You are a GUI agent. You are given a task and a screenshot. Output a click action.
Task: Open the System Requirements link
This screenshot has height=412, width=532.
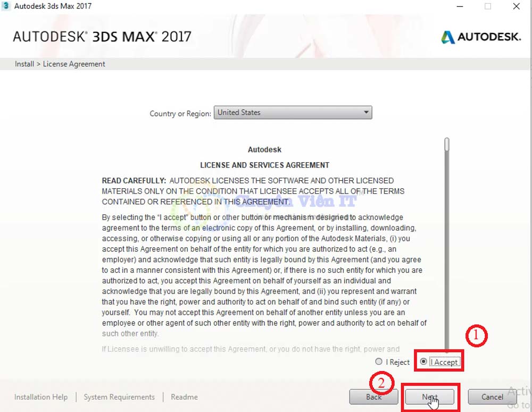(x=119, y=397)
